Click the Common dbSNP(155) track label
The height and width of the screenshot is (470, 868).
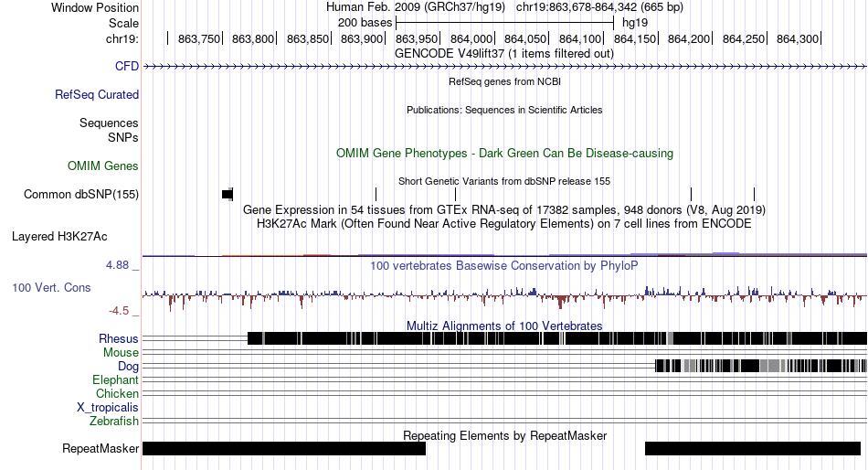(81, 195)
